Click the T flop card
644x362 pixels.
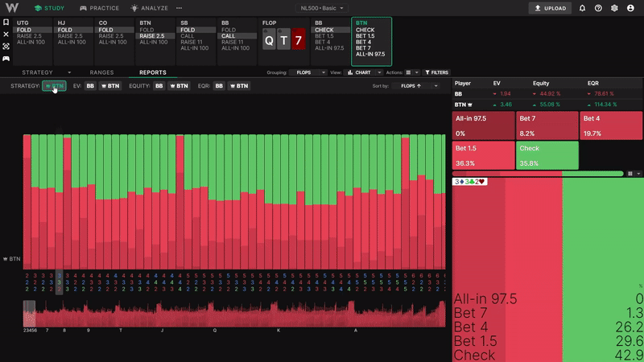click(x=284, y=39)
